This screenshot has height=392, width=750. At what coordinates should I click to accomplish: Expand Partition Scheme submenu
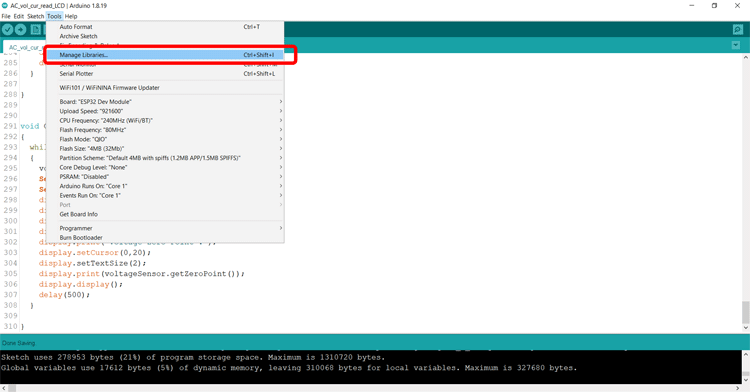pyautogui.click(x=165, y=158)
